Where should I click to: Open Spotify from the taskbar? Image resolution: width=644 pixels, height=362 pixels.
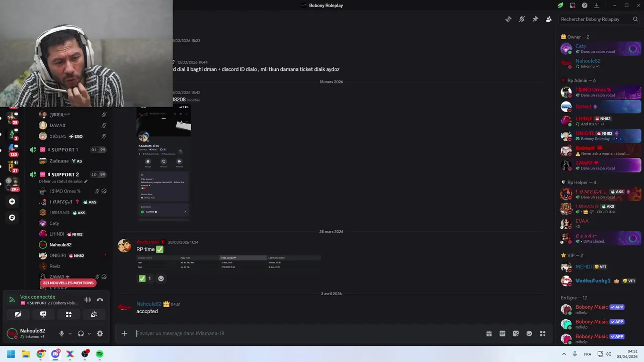tap(100, 354)
